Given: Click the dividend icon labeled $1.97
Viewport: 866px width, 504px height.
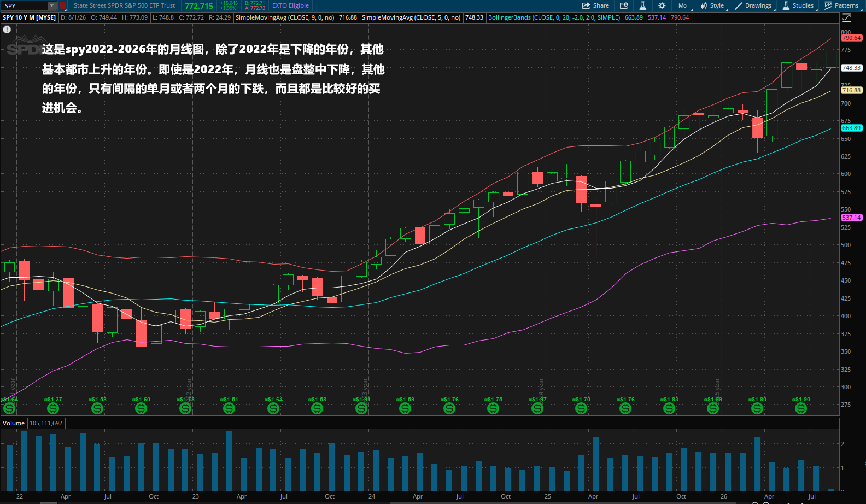Looking at the screenshot, I should (537, 408).
